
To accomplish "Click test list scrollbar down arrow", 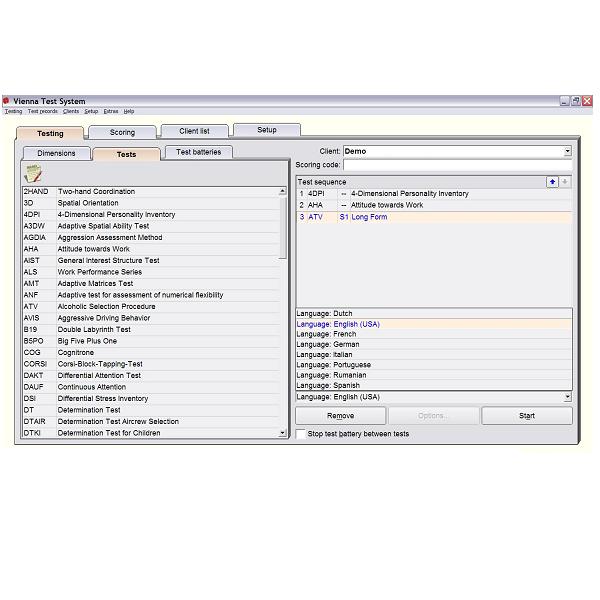I will (x=282, y=433).
